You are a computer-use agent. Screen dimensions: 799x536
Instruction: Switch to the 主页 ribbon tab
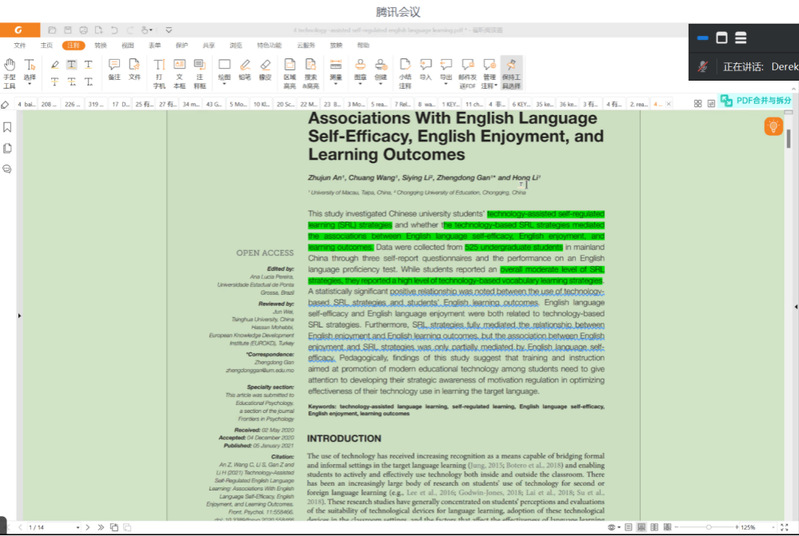pyautogui.click(x=46, y=45)
